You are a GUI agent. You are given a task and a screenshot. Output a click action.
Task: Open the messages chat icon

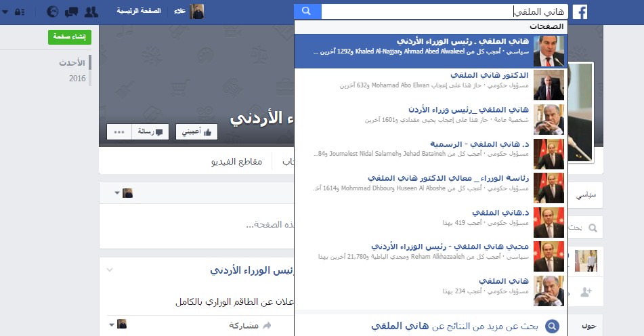(72, 12)
